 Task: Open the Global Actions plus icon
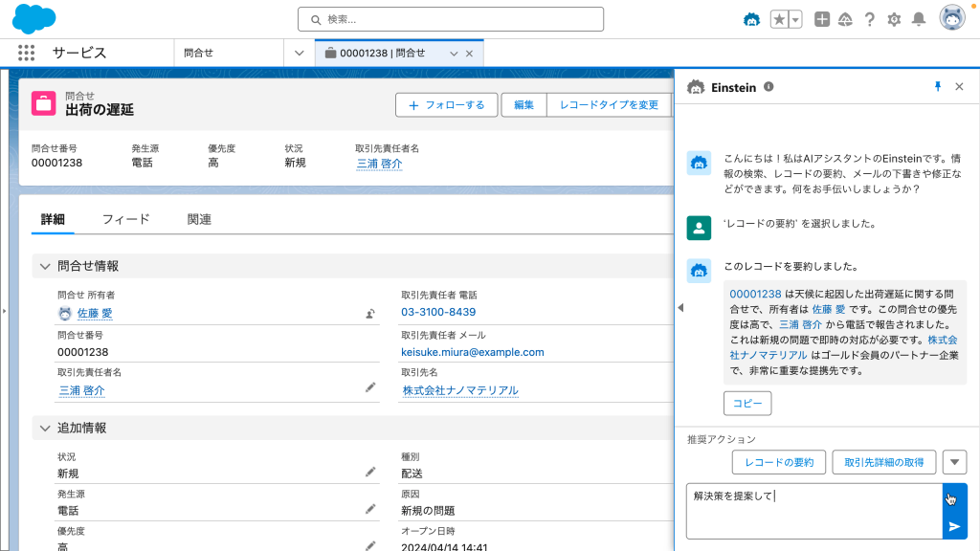pyautogui.click(x=822, y=20)
